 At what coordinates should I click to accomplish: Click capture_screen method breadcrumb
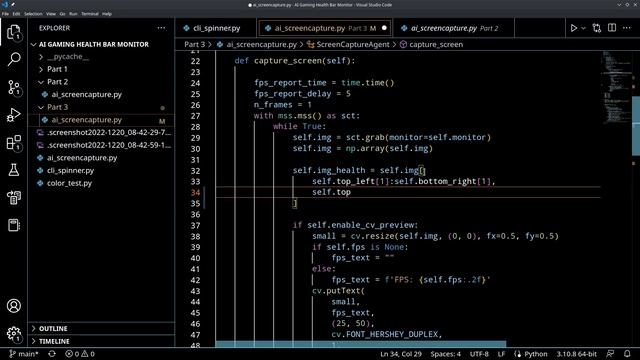pos(436,44)
